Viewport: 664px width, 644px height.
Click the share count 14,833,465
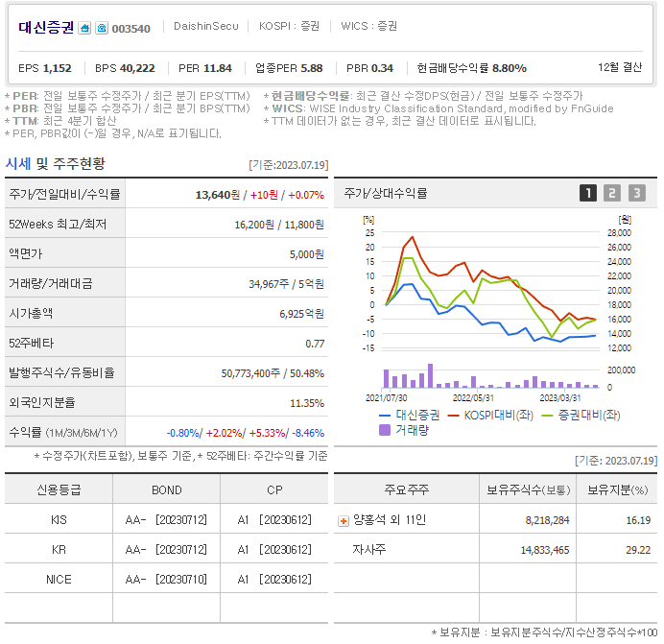pyautogui.click(x=545, y=550)
